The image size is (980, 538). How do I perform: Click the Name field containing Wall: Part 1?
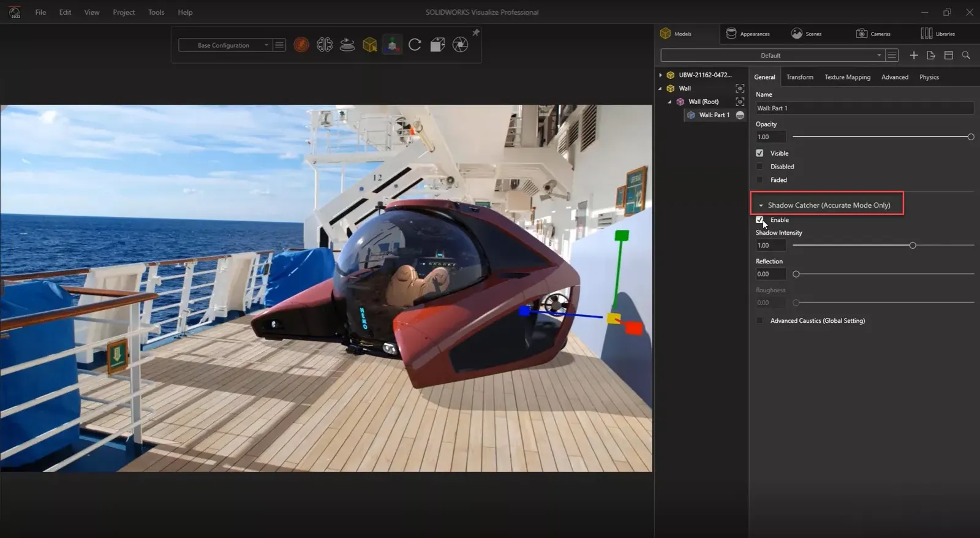(864, 108)
